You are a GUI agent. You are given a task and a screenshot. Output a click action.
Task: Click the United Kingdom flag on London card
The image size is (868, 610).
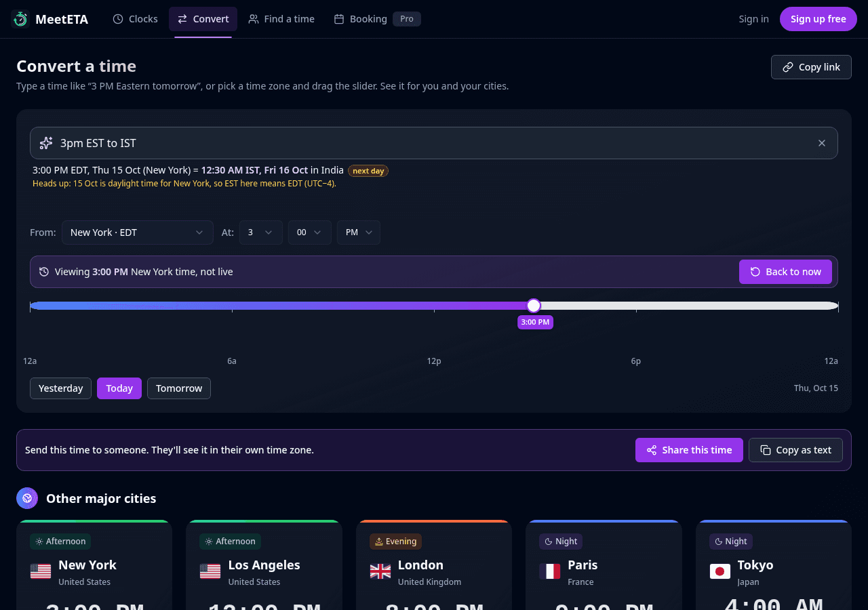coord(380,571)
